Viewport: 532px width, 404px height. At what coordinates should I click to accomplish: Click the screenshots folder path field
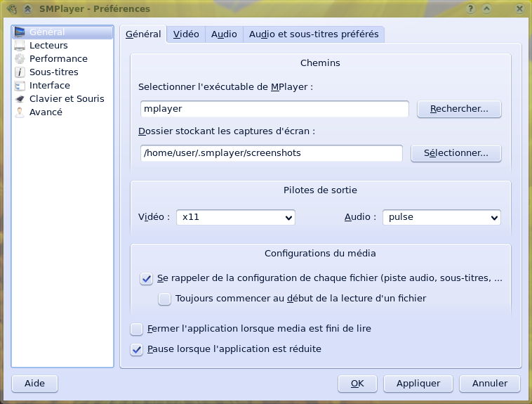(x=271, y=153)
